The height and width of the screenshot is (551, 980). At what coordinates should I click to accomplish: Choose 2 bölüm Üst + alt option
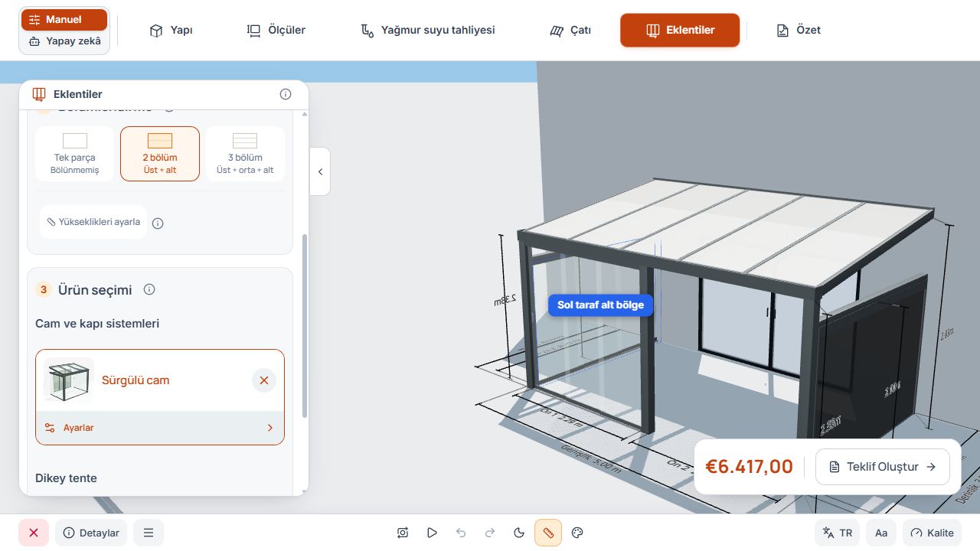[160, 154]
